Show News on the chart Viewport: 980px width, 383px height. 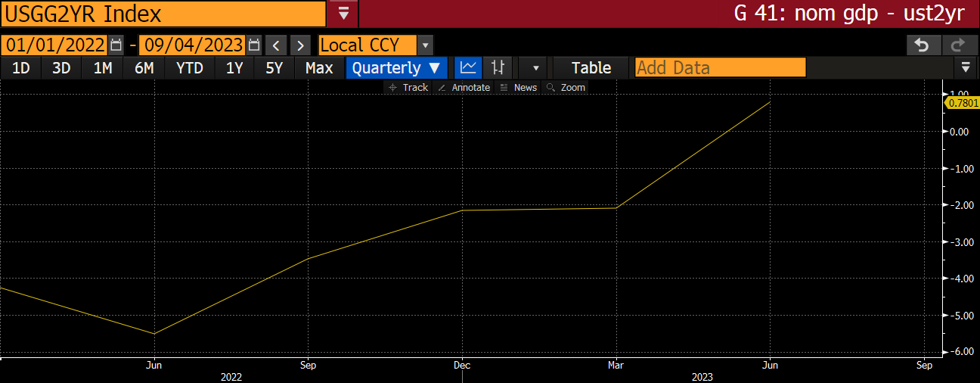[x=518, y=88]
